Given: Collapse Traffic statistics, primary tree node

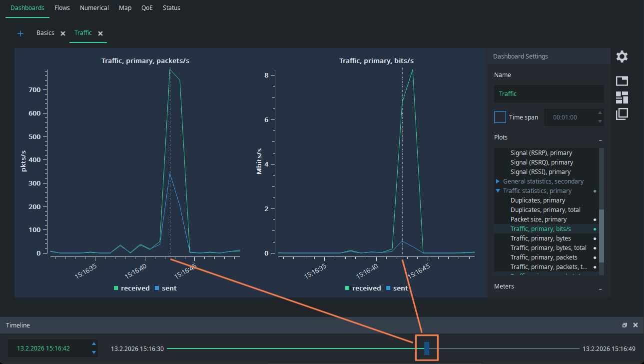Looking at the screenshot, I should [498, 191].
